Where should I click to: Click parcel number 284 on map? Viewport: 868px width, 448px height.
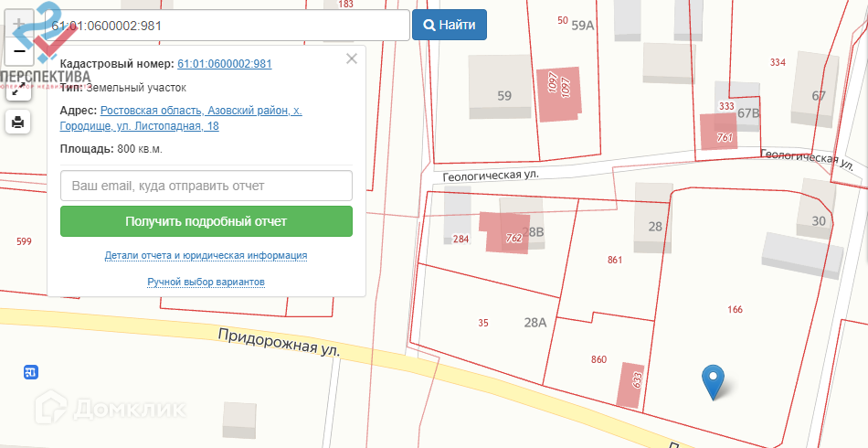point(460,240)
